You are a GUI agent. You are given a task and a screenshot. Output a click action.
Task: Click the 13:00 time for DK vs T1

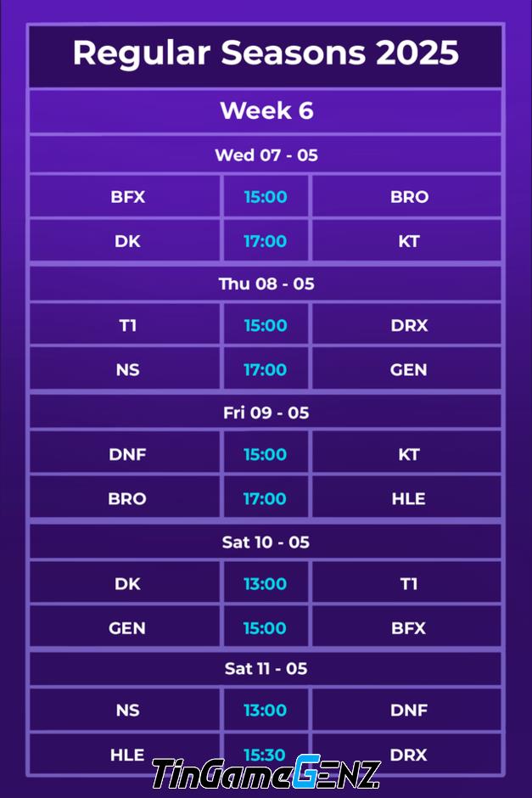pos(265,584)
